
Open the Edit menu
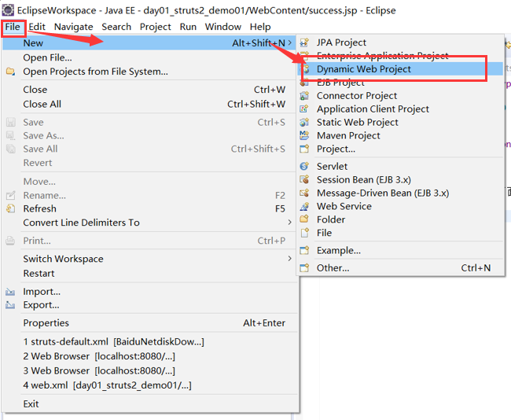click(x=37, y=27)
